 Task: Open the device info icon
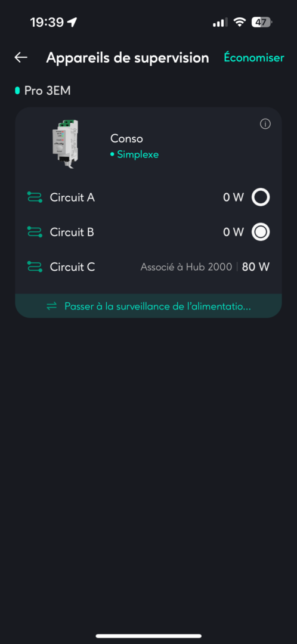[x=265, y=124]
